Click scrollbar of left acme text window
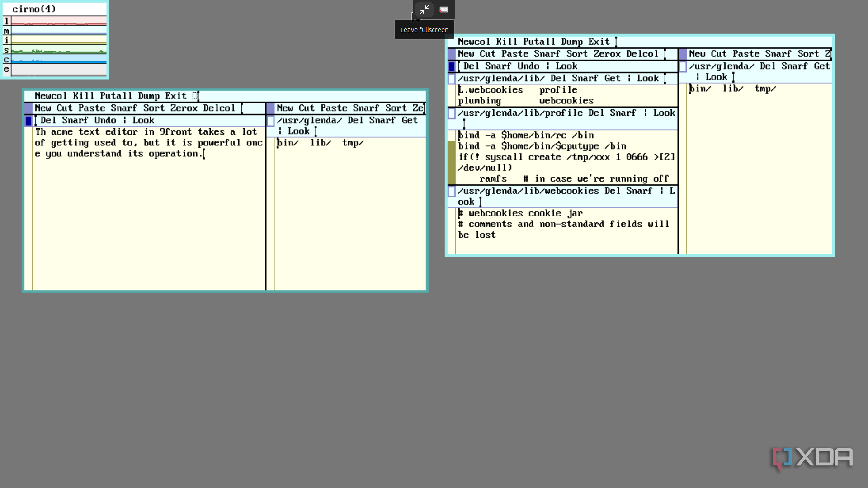The width and height of the screenshot is (868, 488). (28, 208)
